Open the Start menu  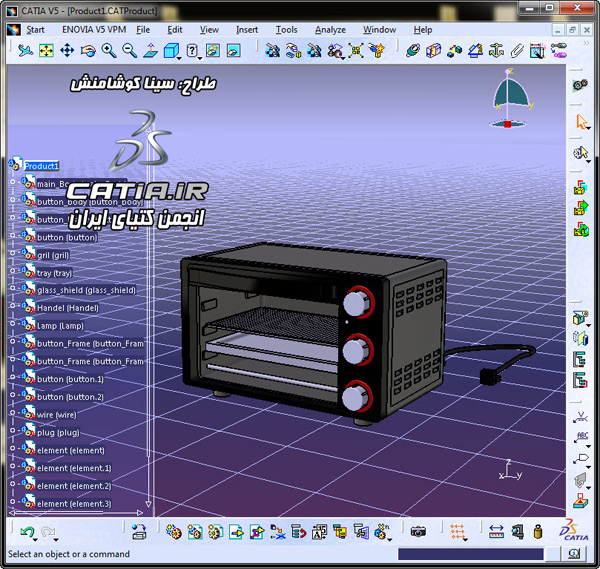coord(35,30)
